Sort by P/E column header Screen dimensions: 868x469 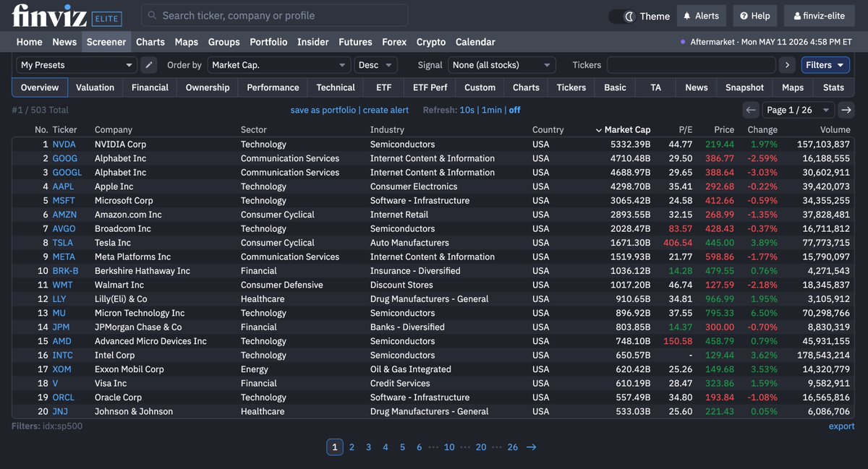click(685, 130)
